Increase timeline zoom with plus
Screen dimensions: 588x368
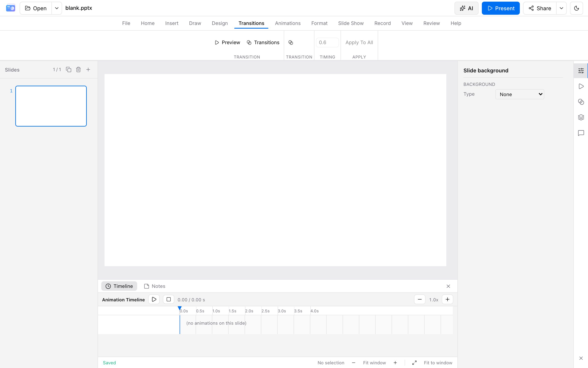point(447,299)
